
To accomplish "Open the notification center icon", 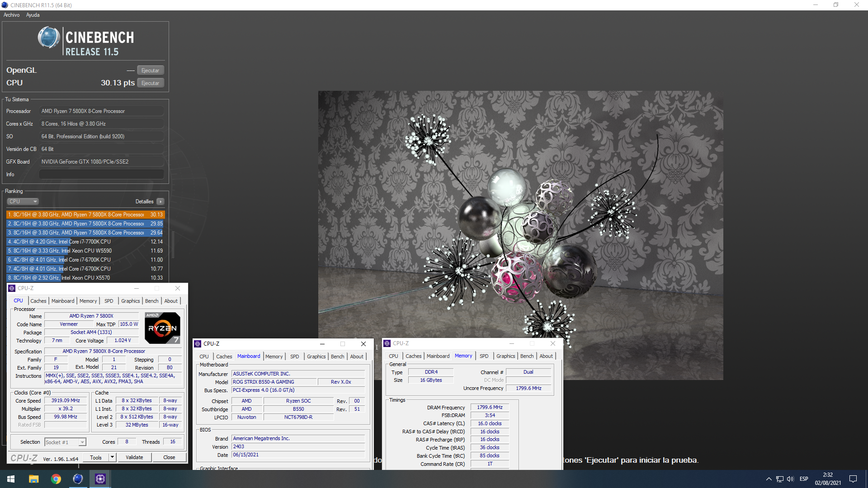I will [853, 479].
